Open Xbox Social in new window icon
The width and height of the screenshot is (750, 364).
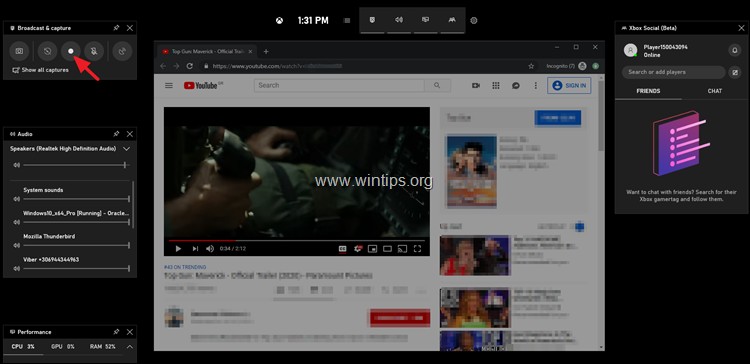734,72
